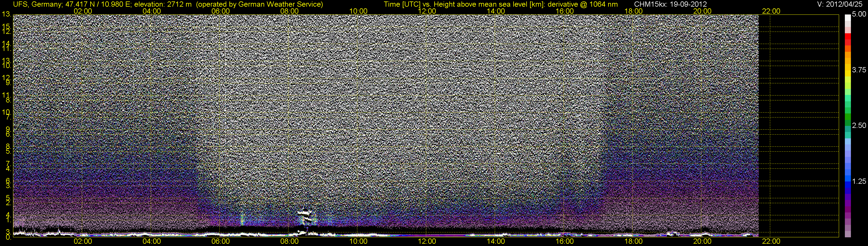The width and height of the screenshot is (868, 246).
Task: Click '02:00' on the bottom time axis
Action: click(82, 241)
